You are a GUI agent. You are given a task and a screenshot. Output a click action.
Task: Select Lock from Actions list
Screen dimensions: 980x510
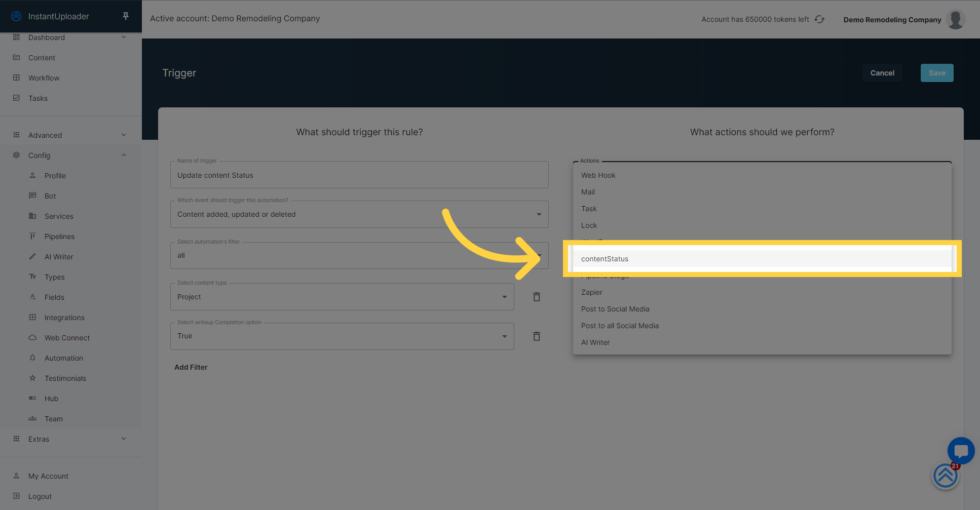pyautogui.click(x=762, y=225)
